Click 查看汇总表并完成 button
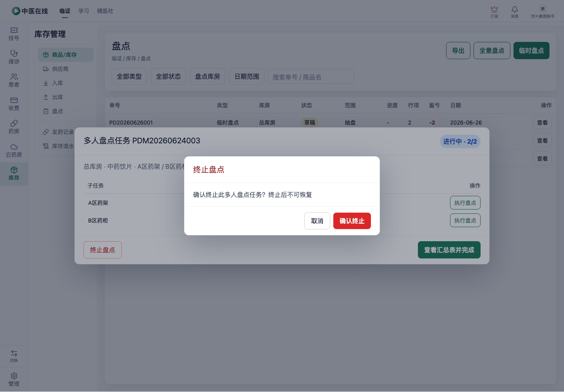Image resolution: width=564 pixels, height=392 pixels. pyautogui.click(x=449, y=250)
